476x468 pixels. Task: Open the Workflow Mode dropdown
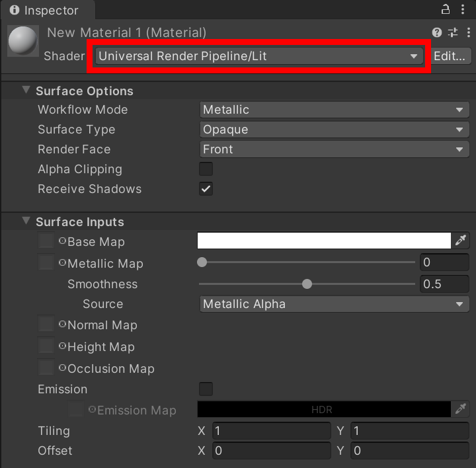[335, 110]
